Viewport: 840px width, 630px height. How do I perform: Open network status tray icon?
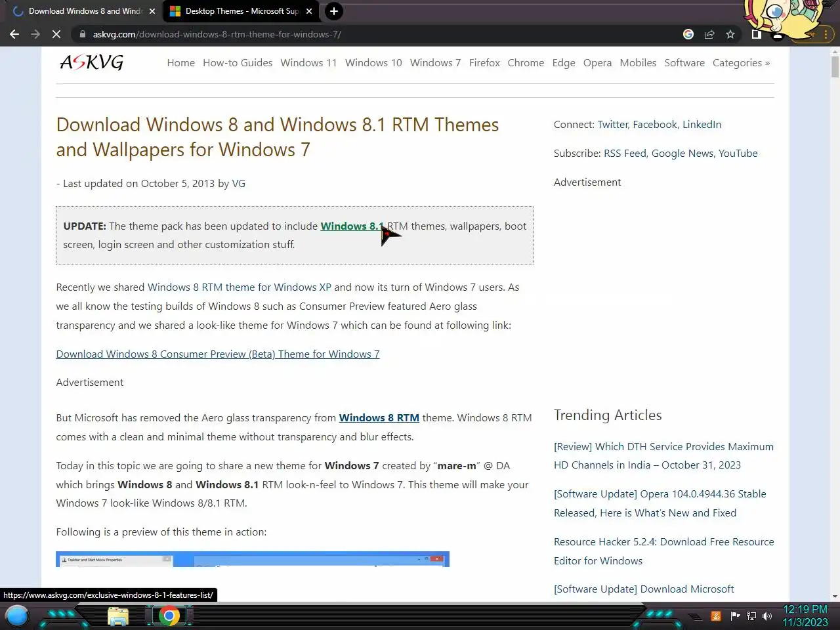click(751, 616)
